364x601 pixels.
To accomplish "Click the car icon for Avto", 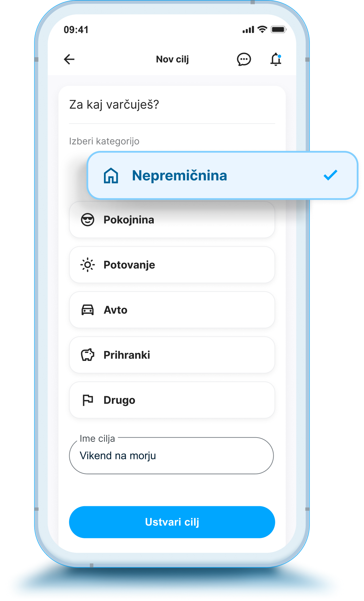I will pos(87,310).
